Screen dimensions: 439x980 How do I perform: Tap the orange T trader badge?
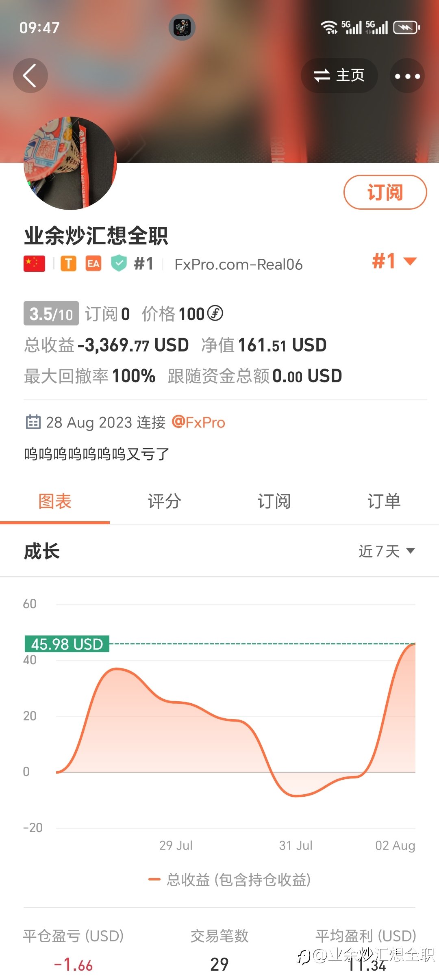[x=69, y=264]
